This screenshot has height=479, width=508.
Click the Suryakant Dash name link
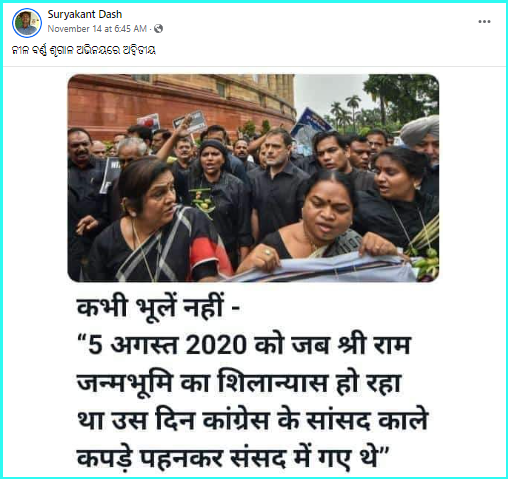85,14
